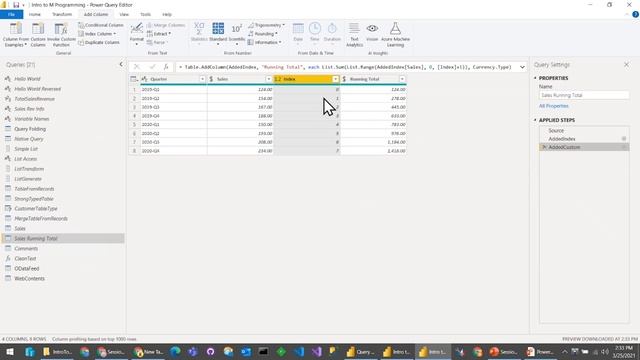This screenshot has height=360, width=640.
Task: Collapse the Applied Steps section
Action: [535, 120]
